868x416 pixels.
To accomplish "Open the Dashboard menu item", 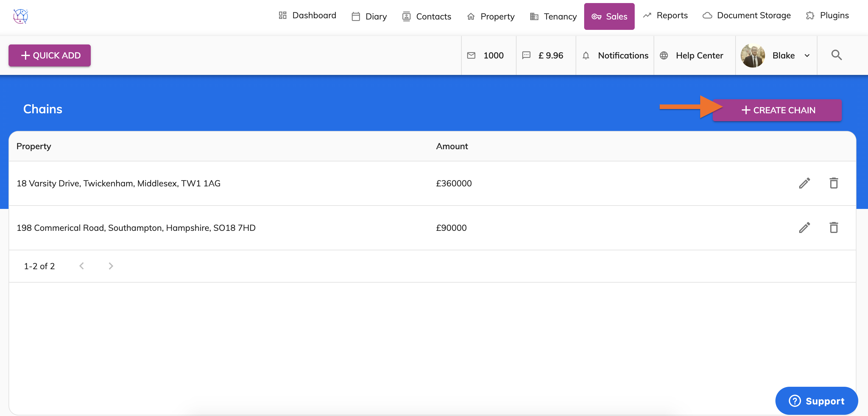I will [307, 16].
